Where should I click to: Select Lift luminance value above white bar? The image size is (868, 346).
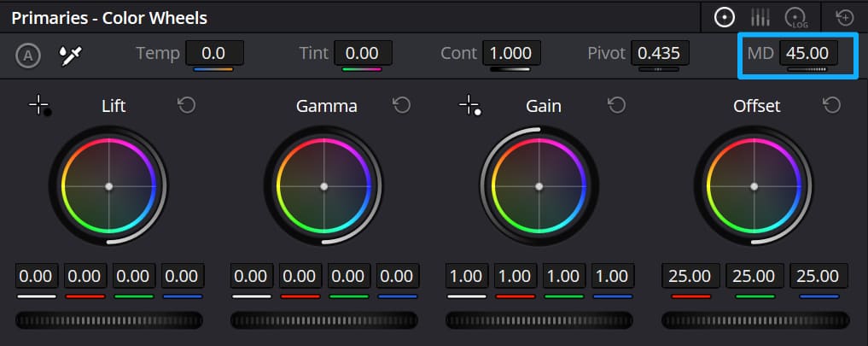[37, 276]
